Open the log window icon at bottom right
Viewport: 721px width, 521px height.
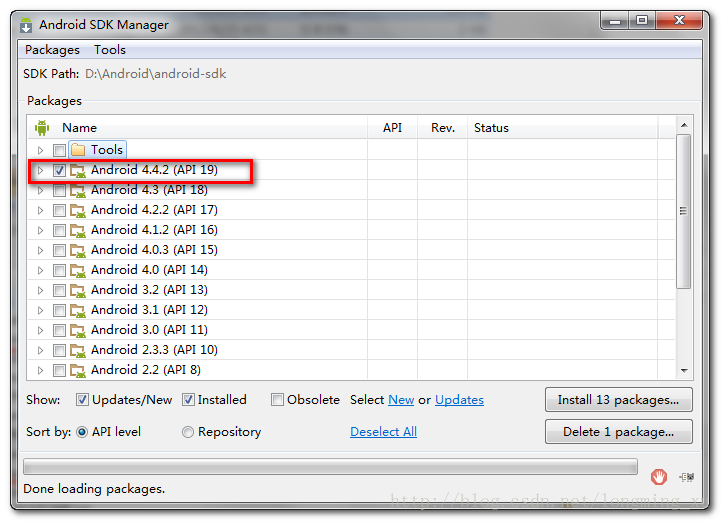click(687, 477)
